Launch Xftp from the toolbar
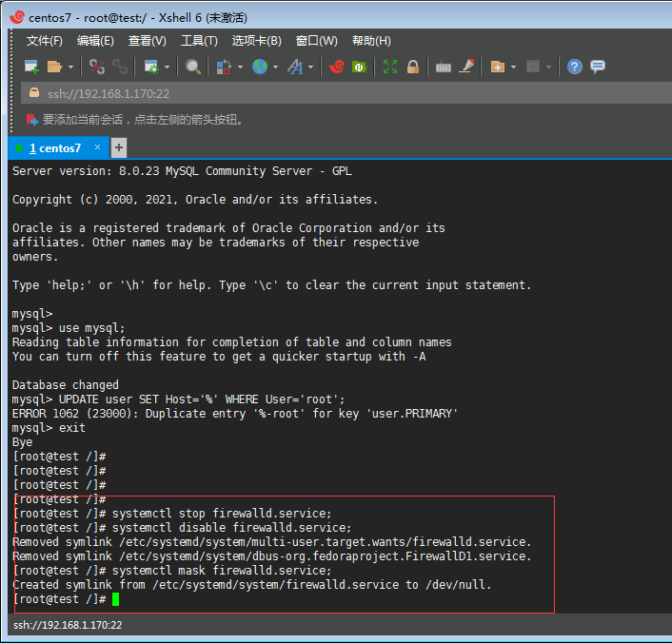672x643 pixels. click(359, 67)
